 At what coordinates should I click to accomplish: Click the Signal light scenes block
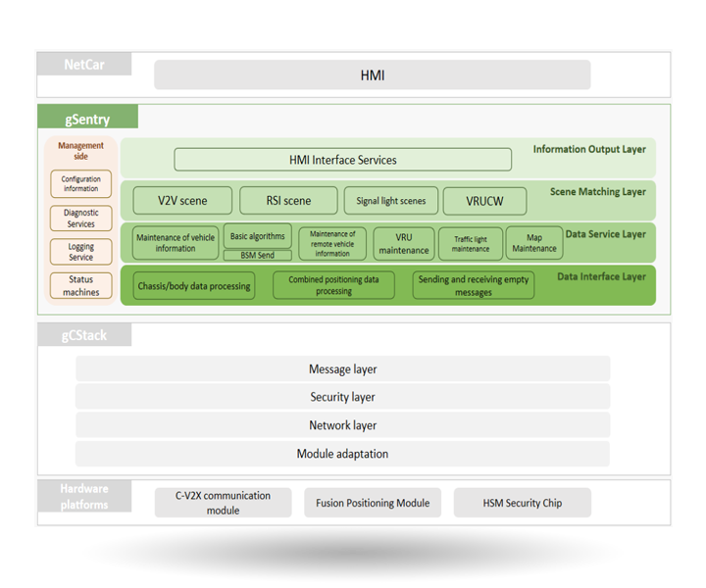[x=391, y=201]
